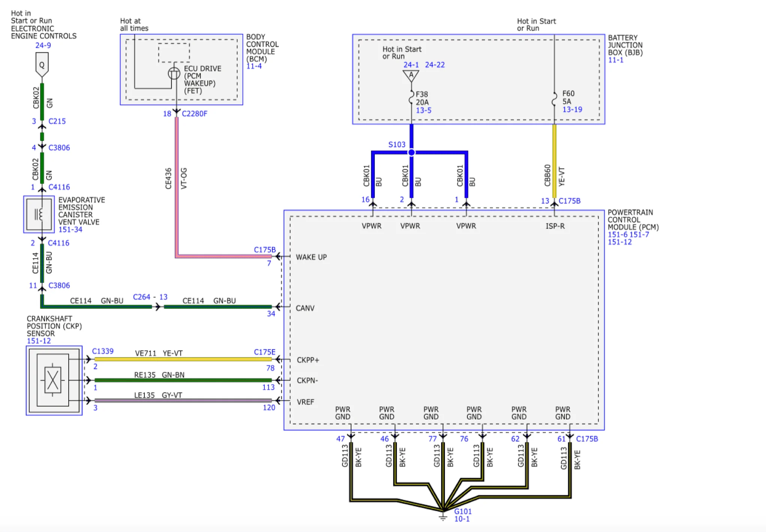The width and height of the screenshot is (766, 532).
Task: Click the F38 20A fuse symbol
Action: click(x=411, y=97)
